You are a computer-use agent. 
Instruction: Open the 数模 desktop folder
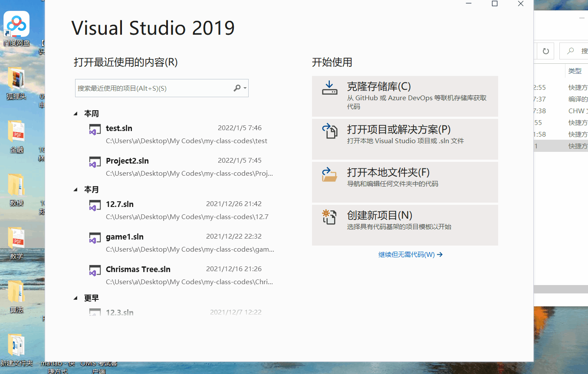coord(16,190)
